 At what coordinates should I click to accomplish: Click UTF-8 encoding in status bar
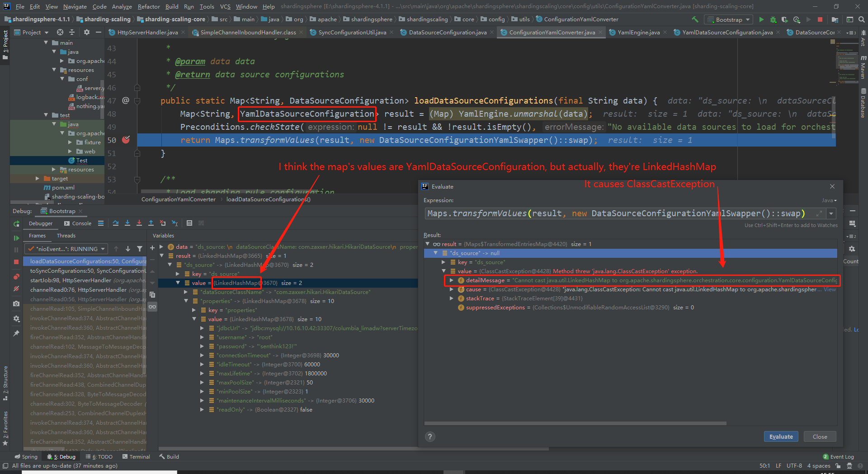(794, 465)
